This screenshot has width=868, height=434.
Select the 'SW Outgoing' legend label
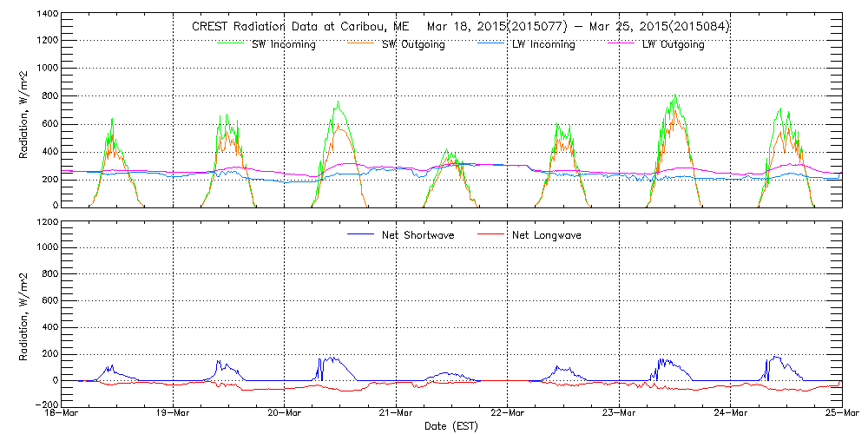[413, 44]
